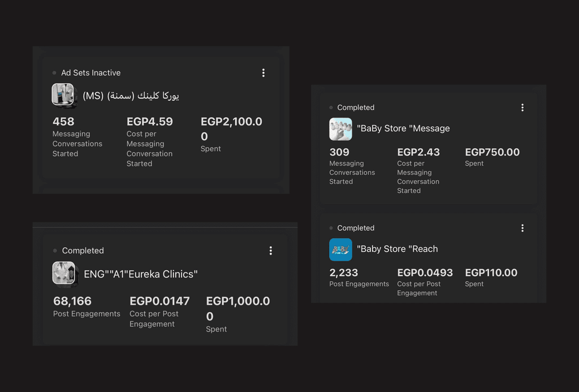Select the EGP0.0493 cost value
This screenshot has width=579, height=392.
click(425, 273)
